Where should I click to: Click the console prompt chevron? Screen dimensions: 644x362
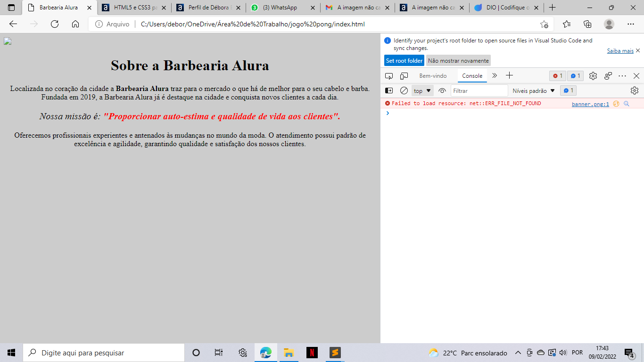[x=388, y=113]
